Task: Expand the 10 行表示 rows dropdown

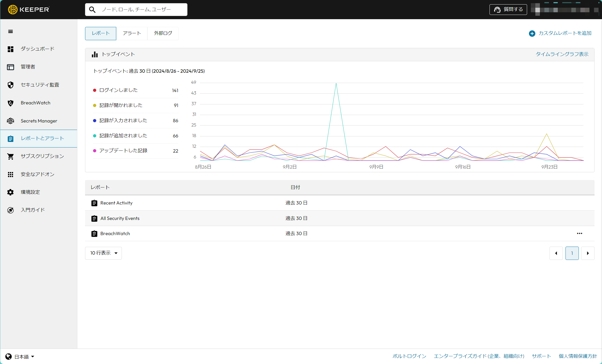Action: point(103,253)
